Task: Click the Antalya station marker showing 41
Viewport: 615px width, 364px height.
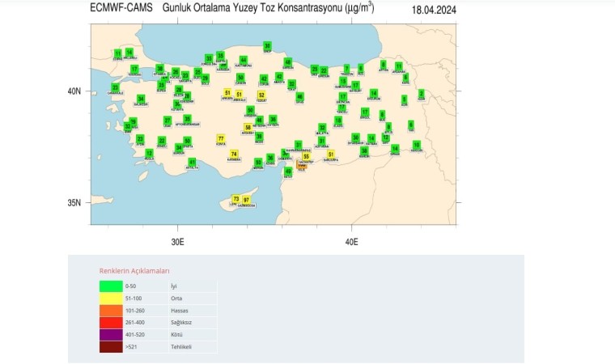Action: (x=192, y=162)
